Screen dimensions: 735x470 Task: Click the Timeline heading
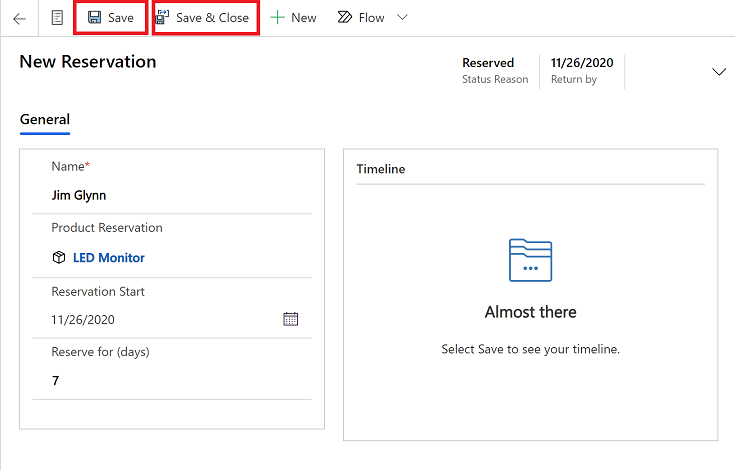click(x=381, y=169)
